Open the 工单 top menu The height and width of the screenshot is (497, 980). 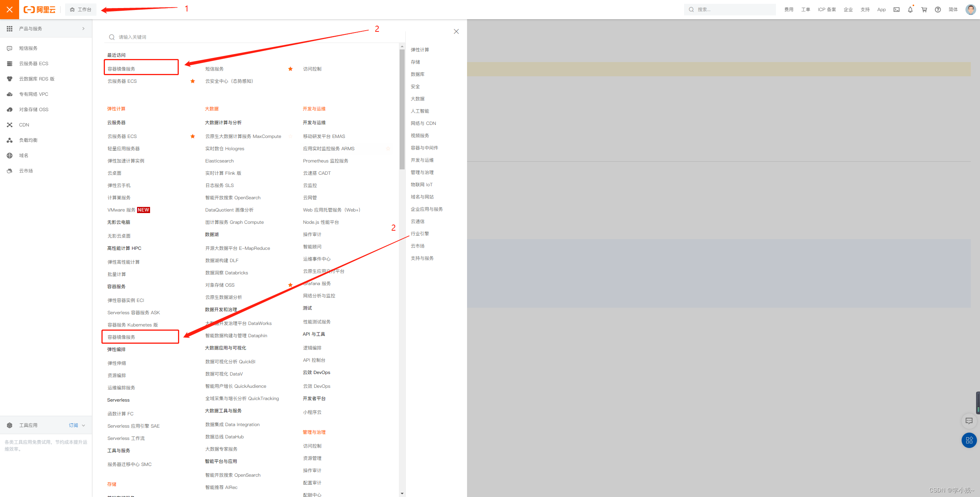[x=806, y=10]
